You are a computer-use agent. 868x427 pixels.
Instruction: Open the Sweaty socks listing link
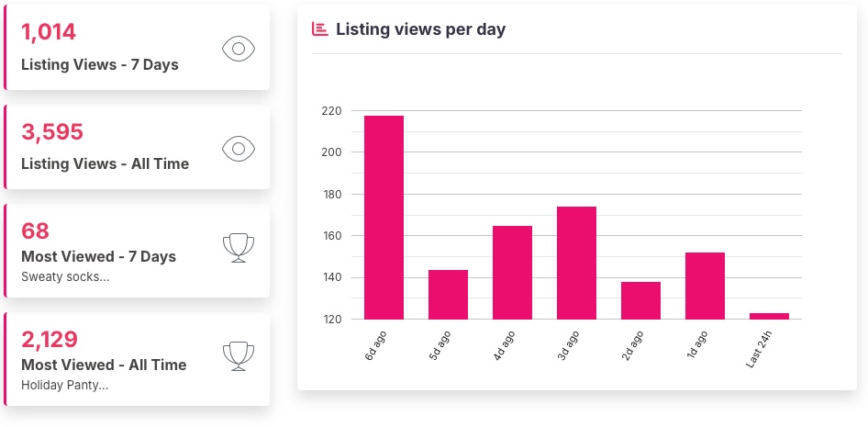pos(65,276)
